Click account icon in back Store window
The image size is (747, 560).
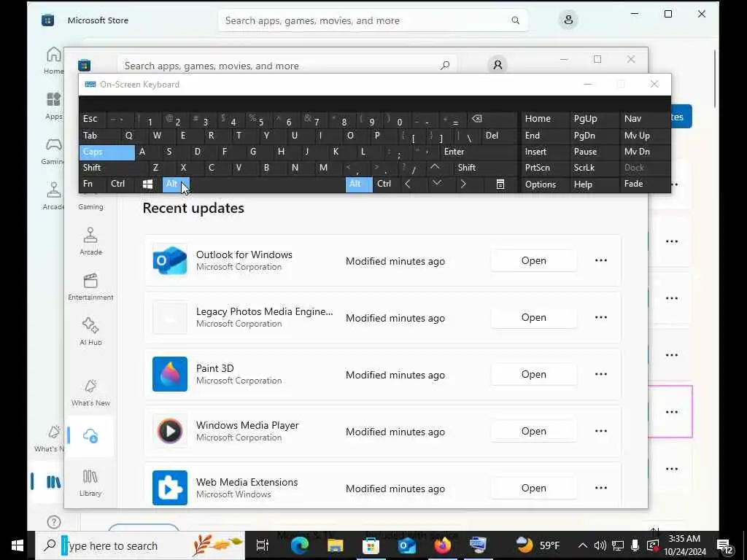[568, 20]
